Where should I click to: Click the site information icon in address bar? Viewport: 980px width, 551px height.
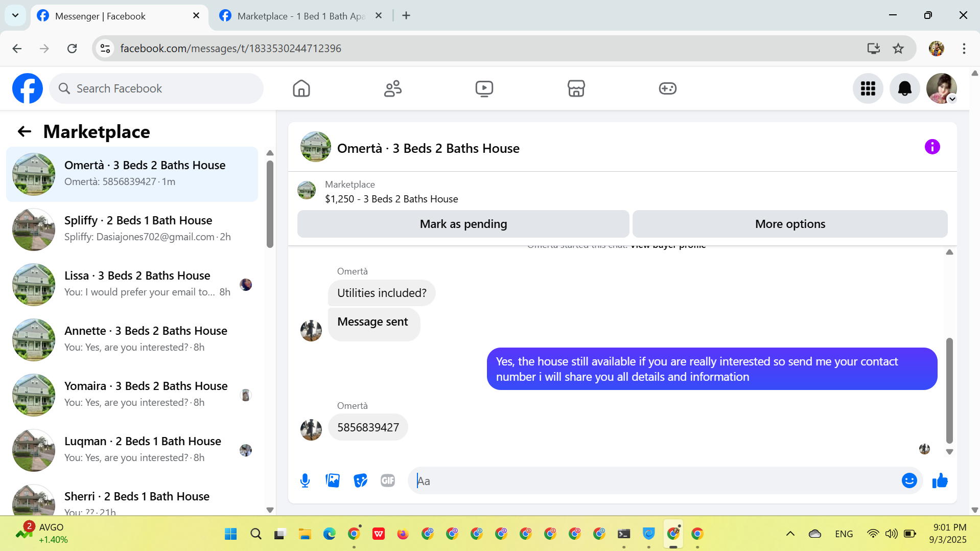(105, 49)
